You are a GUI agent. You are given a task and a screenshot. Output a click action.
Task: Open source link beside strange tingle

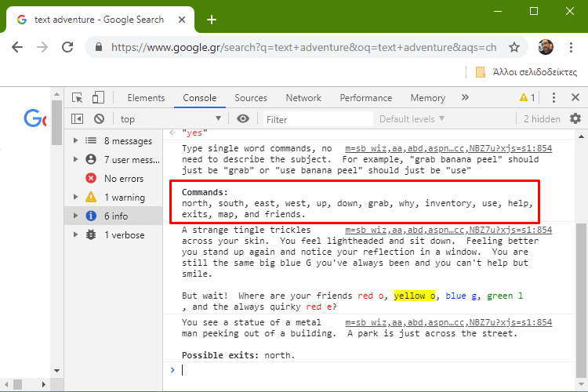(448, 230)
